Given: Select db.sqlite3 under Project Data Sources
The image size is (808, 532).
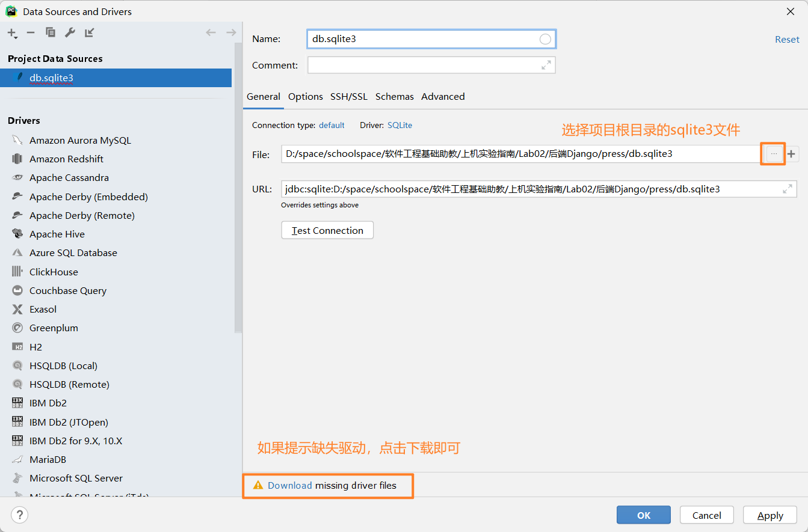Looking at the screenshot, I should click(116, 78).
